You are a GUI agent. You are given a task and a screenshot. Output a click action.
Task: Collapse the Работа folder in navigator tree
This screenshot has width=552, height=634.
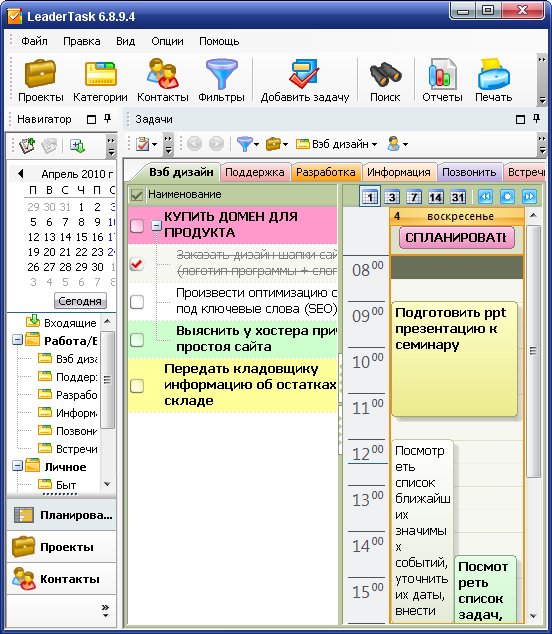point(17,340)
